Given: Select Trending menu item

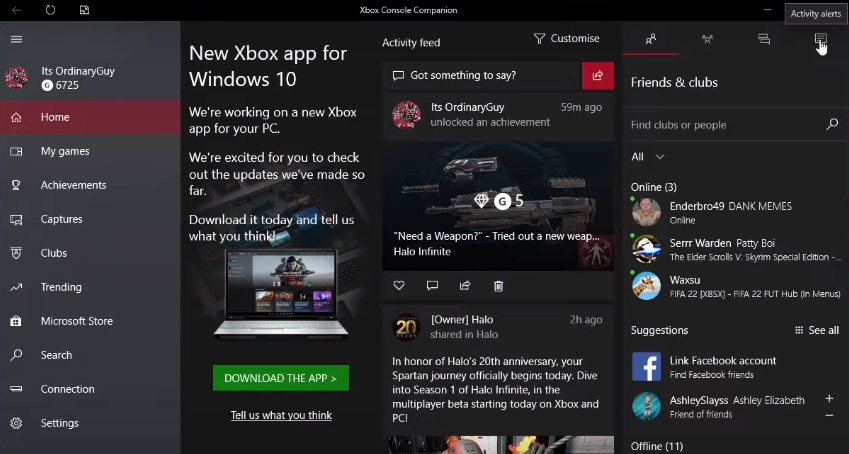Looking at the screenshot, I should [x=90, y=287].
